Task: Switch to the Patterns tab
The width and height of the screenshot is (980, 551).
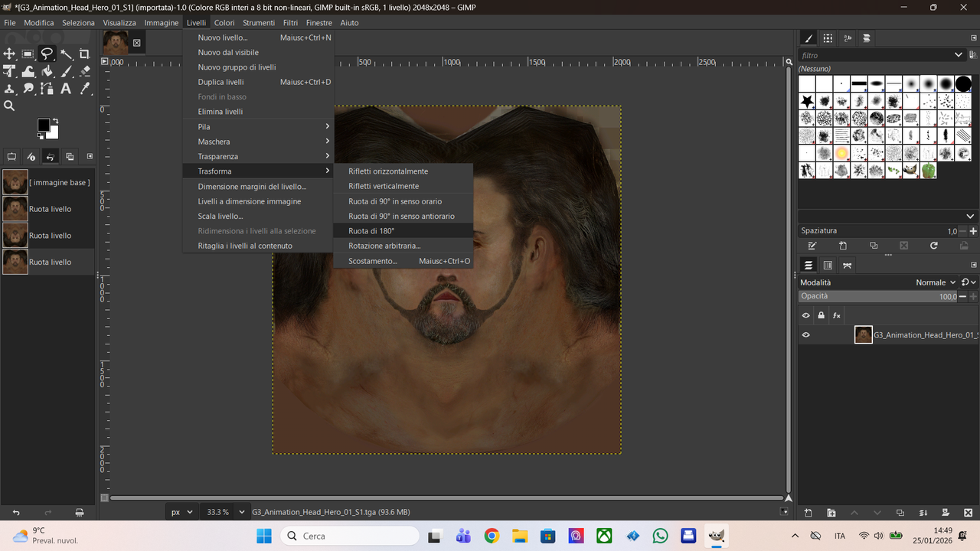Action: click(x=828, y=38)
